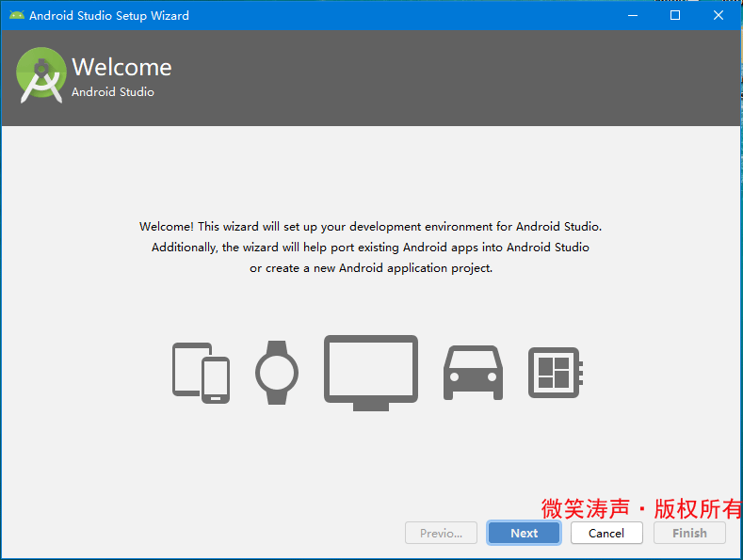Minimize the Setup Wizard window
The height and width of the screenshot is (560, 743).
coord(633,15)
